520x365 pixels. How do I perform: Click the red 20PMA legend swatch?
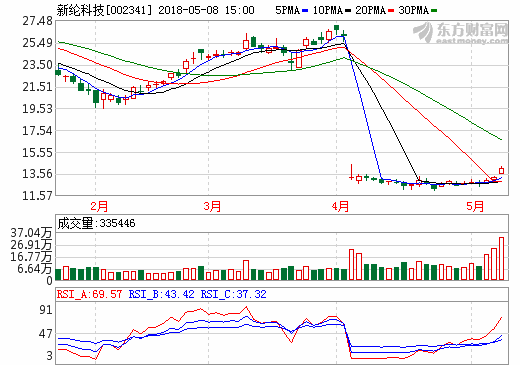click(391, 11)
